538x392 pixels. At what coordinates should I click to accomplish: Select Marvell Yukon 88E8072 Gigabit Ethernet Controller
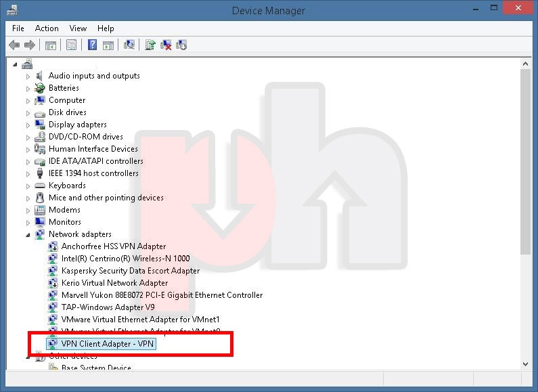pyautogui.click(x=162, y=295)
